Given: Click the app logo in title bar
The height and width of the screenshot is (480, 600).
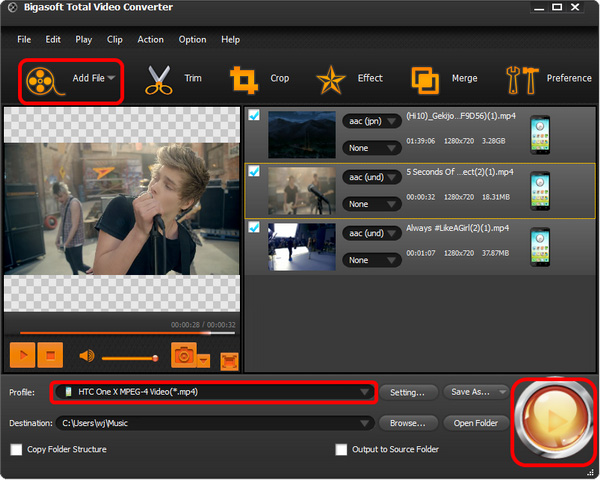Looking at the screenshot, I should [x=12, y=7].
